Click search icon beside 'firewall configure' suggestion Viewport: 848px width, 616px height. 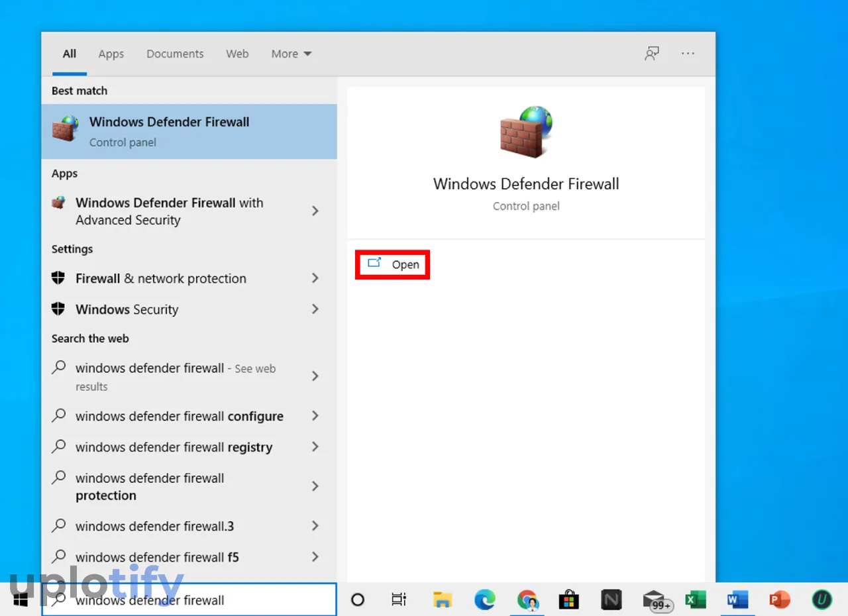tap(59, 415)
